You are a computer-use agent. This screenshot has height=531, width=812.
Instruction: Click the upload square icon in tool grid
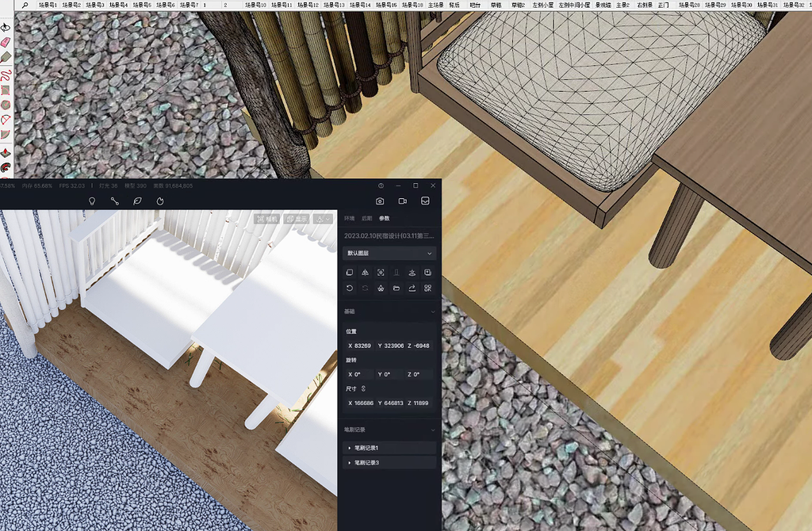pos(427,272)
